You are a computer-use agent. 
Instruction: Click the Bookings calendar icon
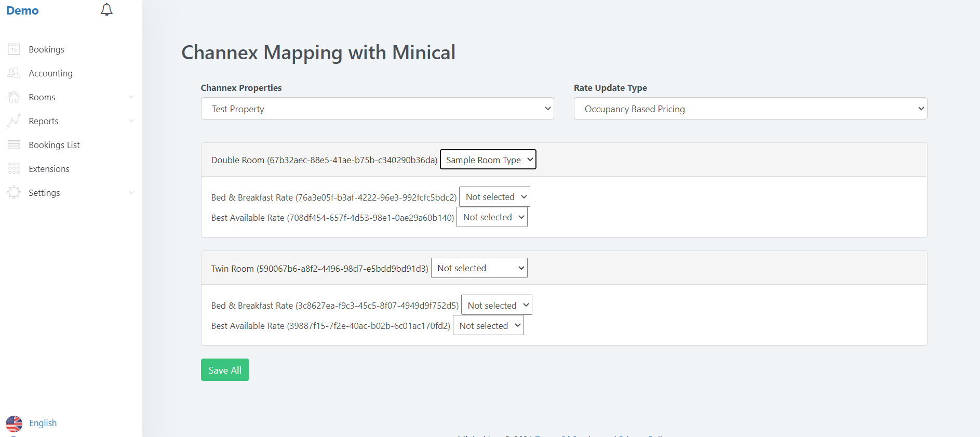pos(14,49)
